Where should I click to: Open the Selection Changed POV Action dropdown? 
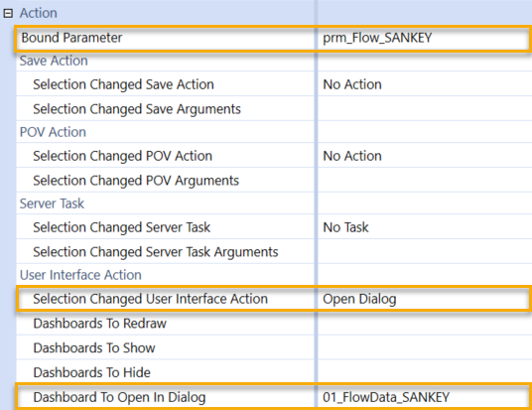click(425, 156)
